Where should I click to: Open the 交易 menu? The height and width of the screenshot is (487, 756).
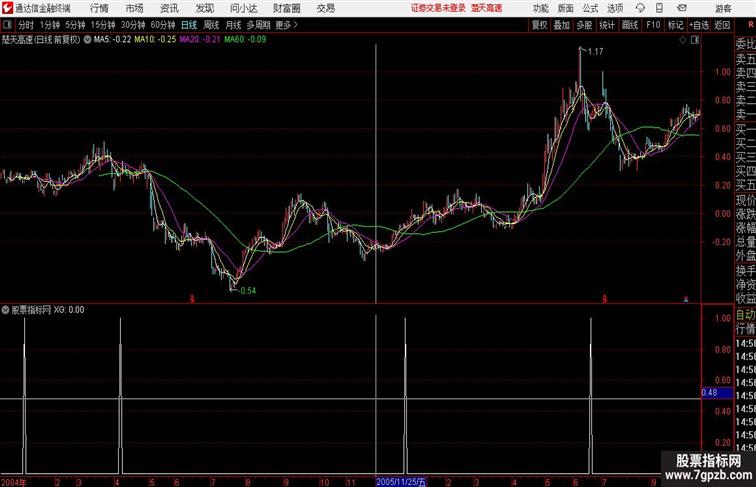click(325, 8)
